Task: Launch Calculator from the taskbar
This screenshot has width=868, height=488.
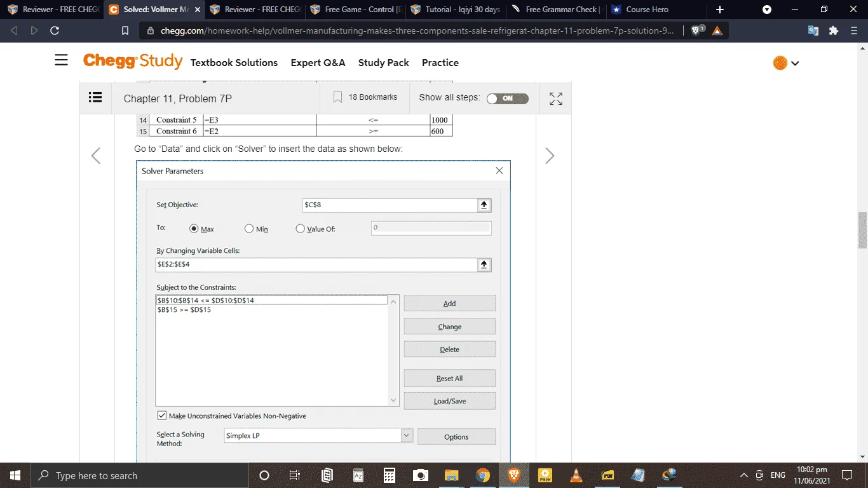Action: pos(390,475)
